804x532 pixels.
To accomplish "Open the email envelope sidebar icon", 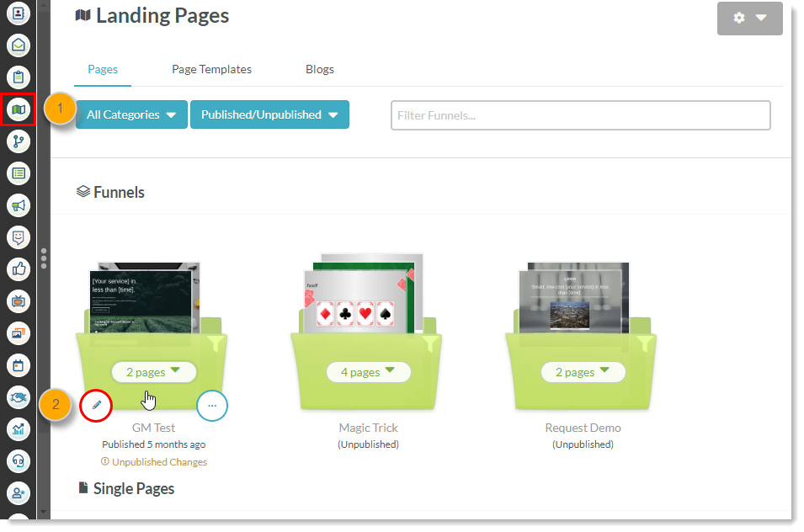I will (x=19, y=45).
